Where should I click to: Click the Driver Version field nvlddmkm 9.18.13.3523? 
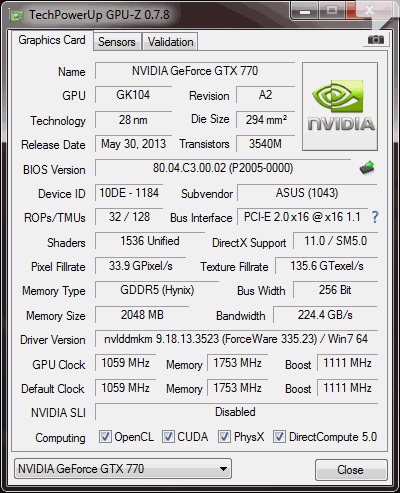click(236, 339)
